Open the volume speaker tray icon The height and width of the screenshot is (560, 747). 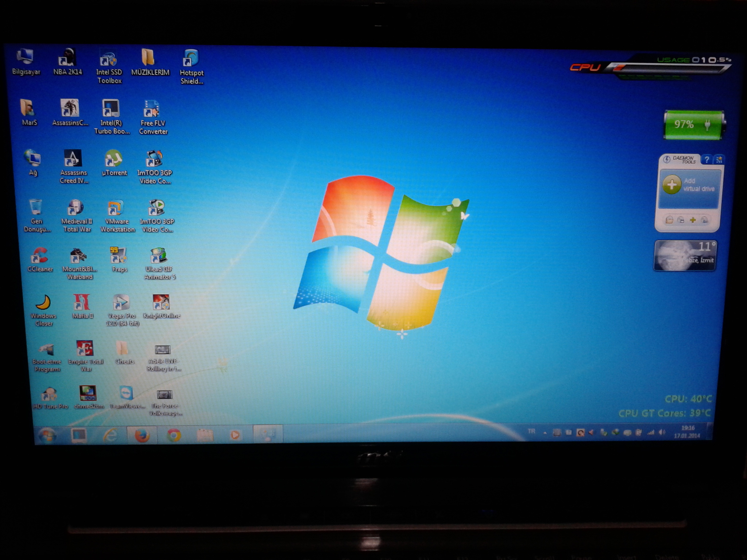point(662,432)
